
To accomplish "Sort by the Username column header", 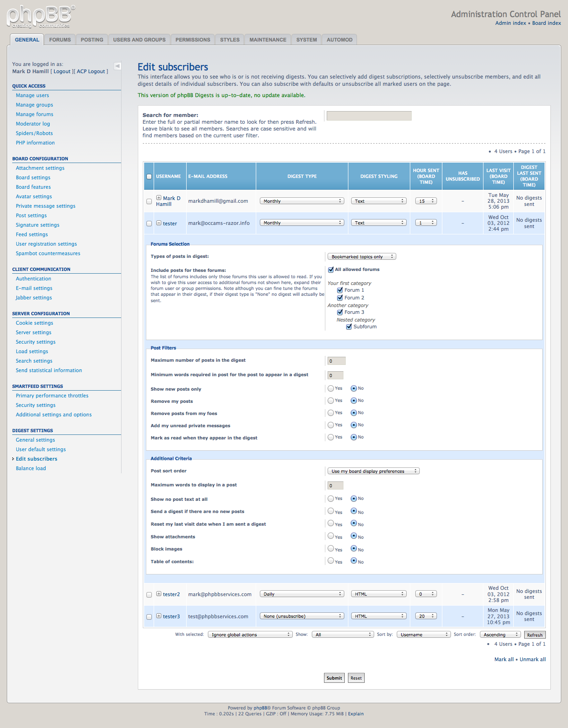I will [168, 177].
